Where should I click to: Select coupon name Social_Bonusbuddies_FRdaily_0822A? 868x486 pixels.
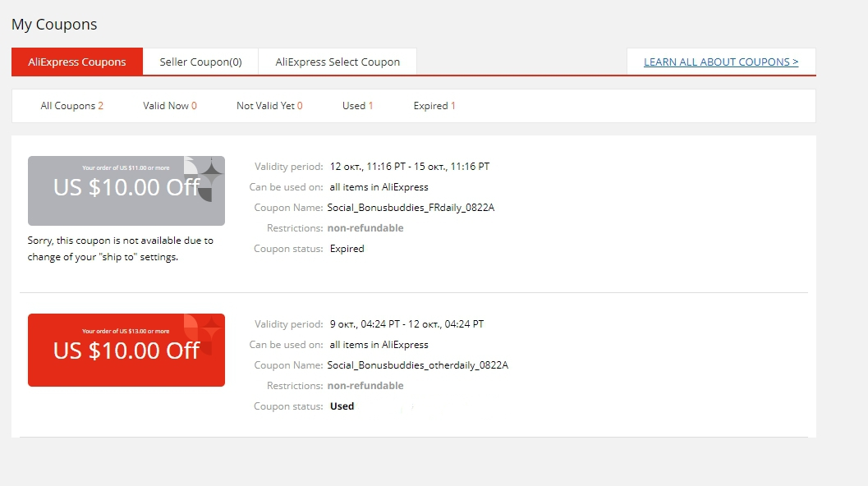pos(411,208)
